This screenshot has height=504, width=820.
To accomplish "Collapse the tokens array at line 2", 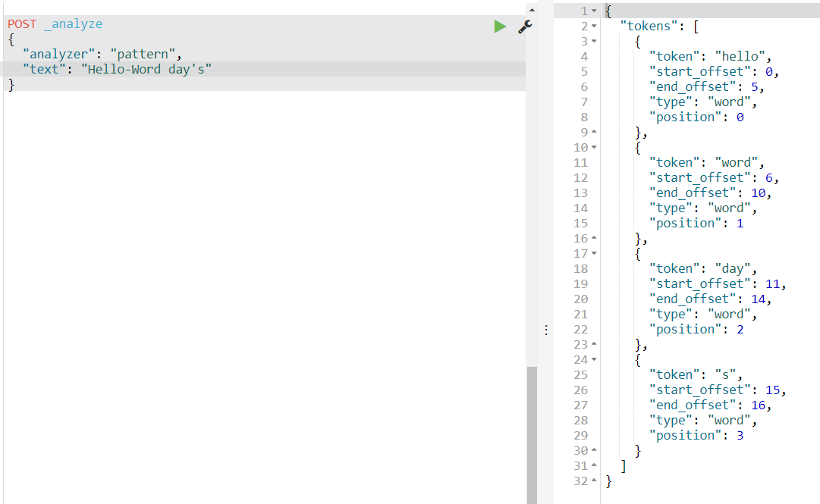I will [x=594, y=26].
